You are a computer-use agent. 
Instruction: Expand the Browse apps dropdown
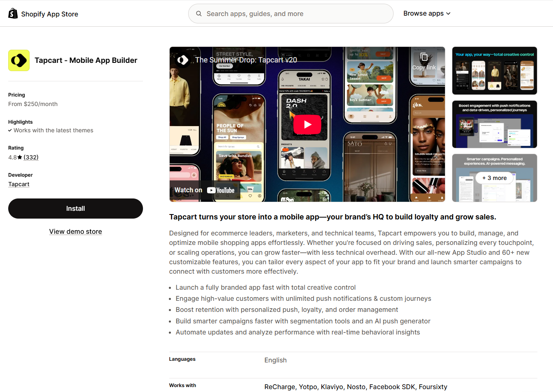click(427, 14)
